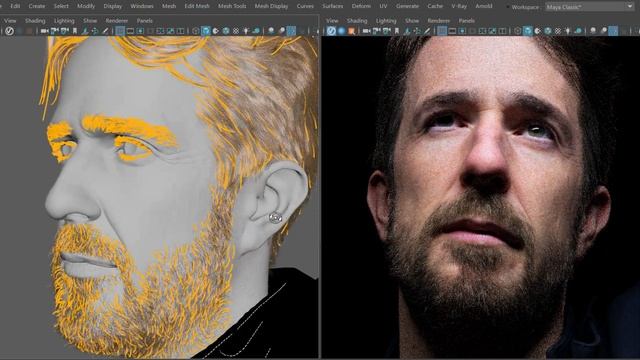640x360 pixels.
Task: Open Panels menu in gray model viewport
Action: [x=144, y=20]
